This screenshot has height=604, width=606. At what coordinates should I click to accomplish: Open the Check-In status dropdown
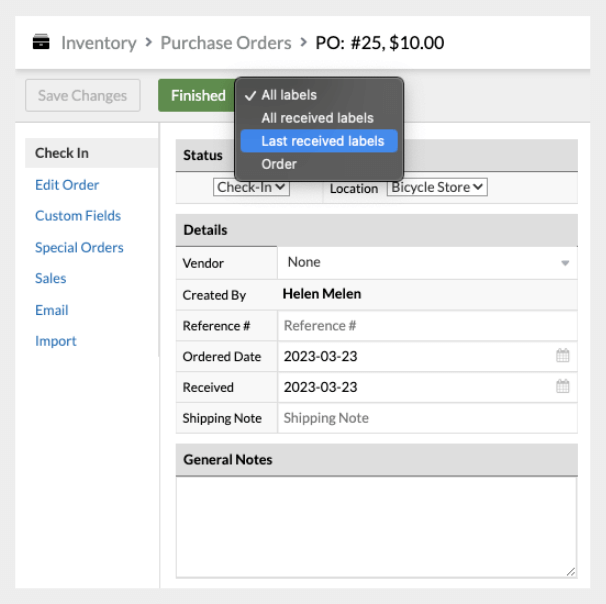pos(252,187)
